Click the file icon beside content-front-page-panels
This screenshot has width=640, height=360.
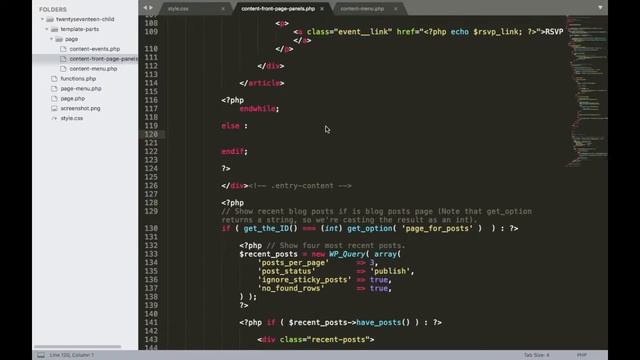63,59
